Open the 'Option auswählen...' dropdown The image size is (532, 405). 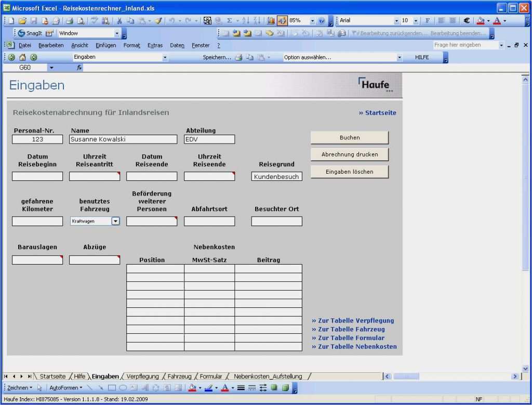click(399, 57)
